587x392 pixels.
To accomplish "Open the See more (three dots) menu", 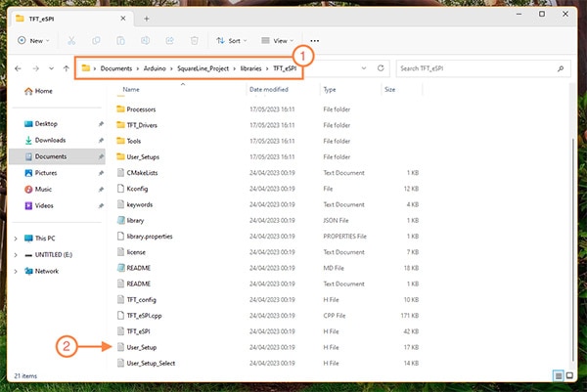I will tap(314, 41).
